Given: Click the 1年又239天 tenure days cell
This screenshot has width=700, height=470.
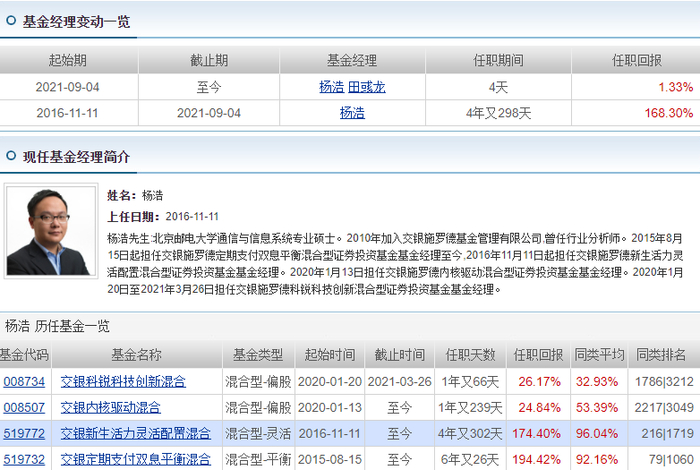Looking at the screenshot, I should pos(470,408).
